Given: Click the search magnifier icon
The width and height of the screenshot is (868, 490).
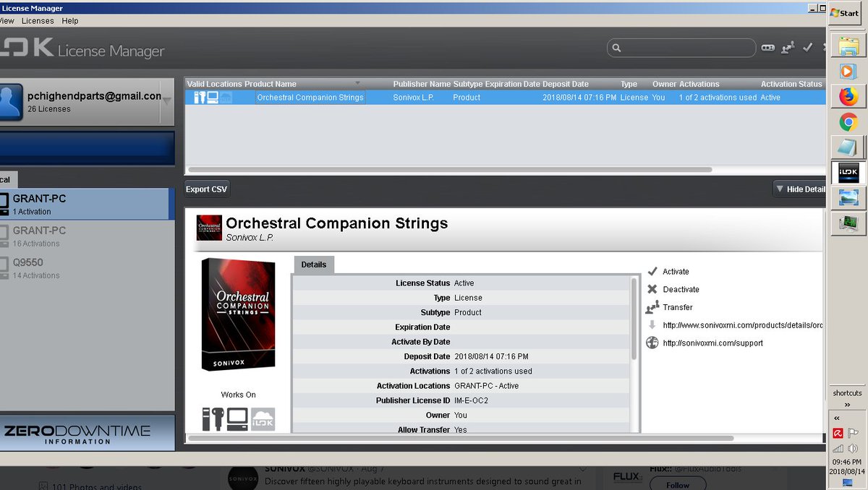Looking at the screenshot, I should (x=617, y=48).
